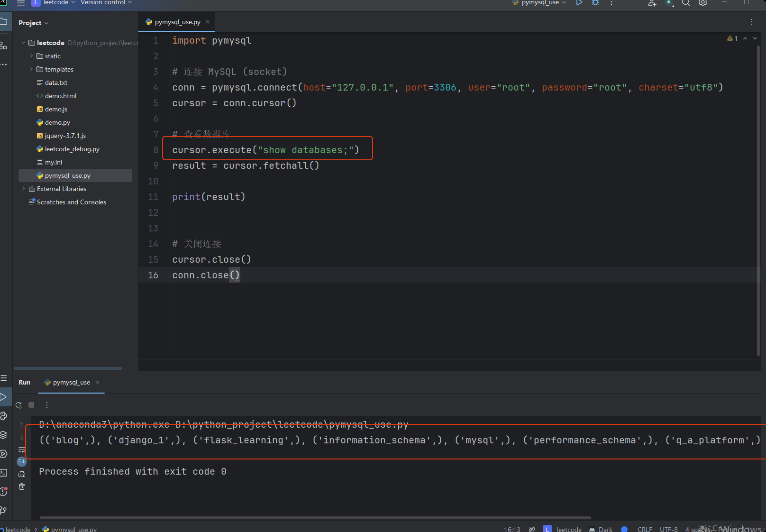Open the pymysql_use run configuration dropdown
This screenshot has width=766, height=532.
539,3
